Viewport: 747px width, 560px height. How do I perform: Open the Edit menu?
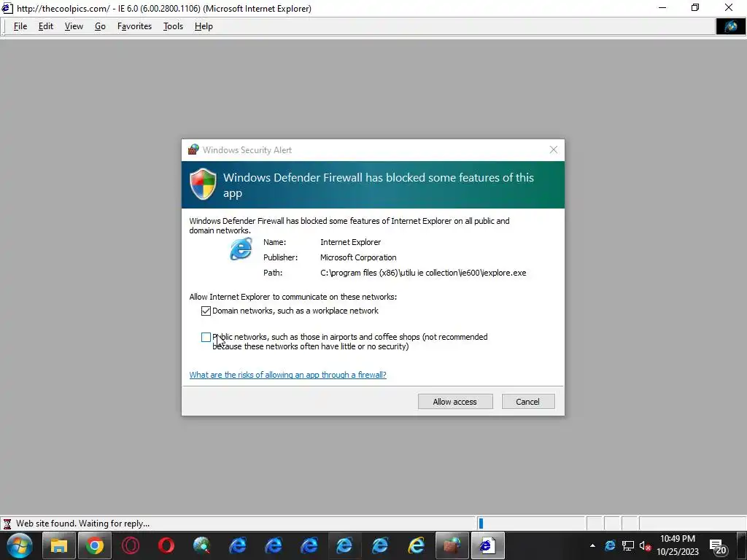click(46, 26)
